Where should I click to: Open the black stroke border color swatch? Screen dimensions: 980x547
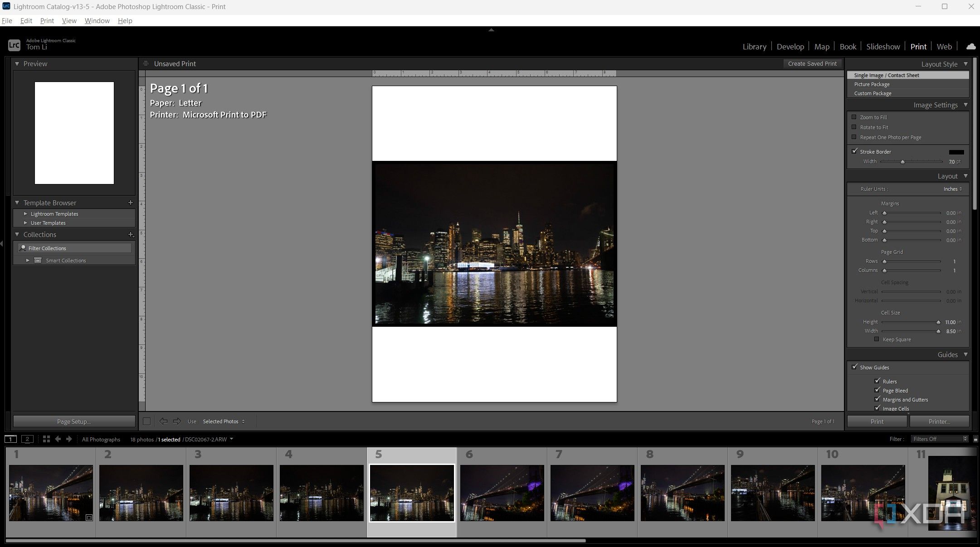click(956, 152)
